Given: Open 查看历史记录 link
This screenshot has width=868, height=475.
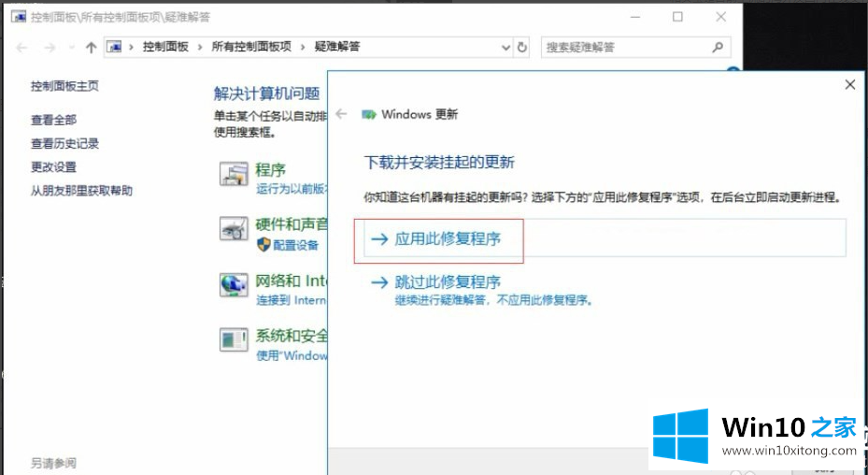Looking at the screenshot, I should pos(64,143).
